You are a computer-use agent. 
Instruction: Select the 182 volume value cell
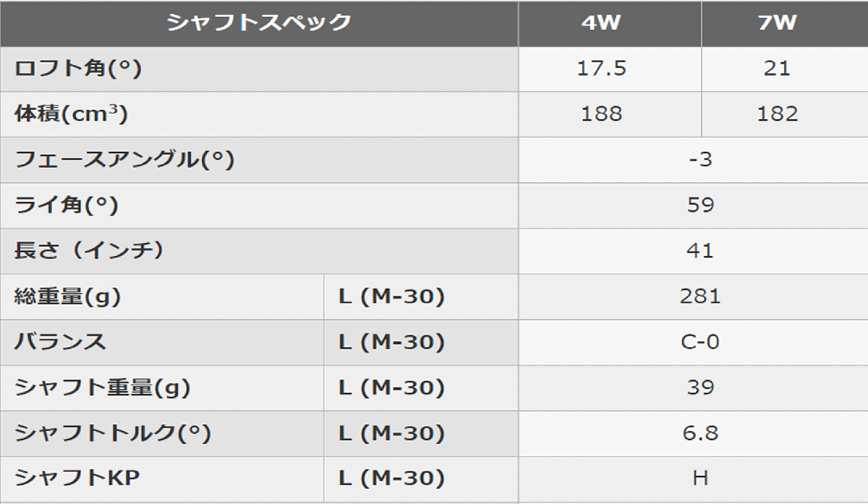point(778,114)
